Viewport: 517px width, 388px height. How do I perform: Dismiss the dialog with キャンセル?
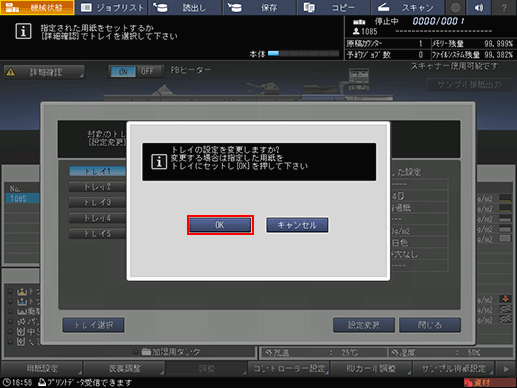[297, 225]
